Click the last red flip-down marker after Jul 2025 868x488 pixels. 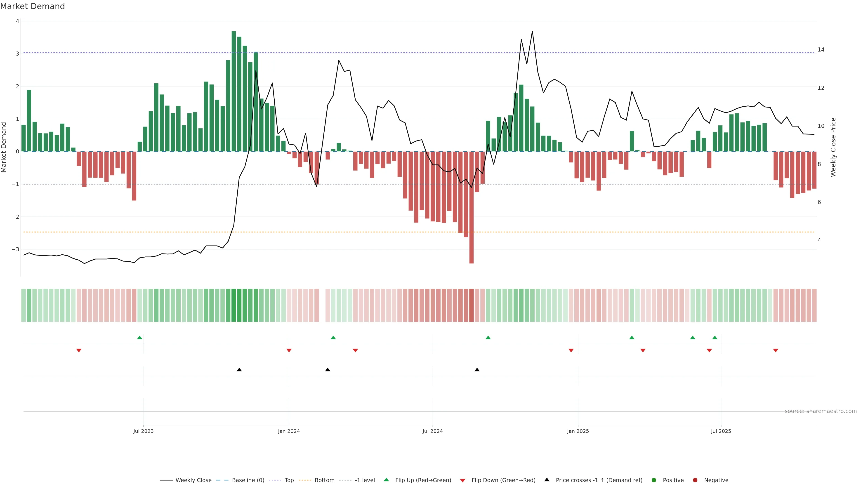pyautogui.click(x=776, y=351)
